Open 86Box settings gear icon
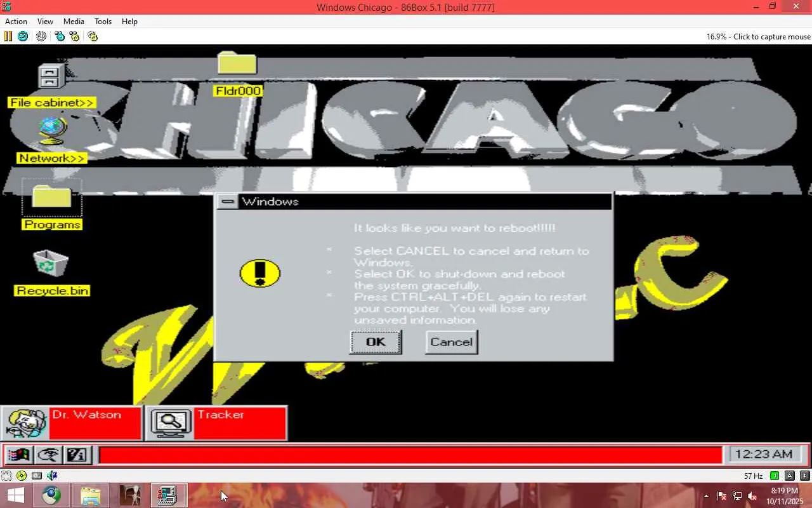812x508 pixels. [93, 36]
